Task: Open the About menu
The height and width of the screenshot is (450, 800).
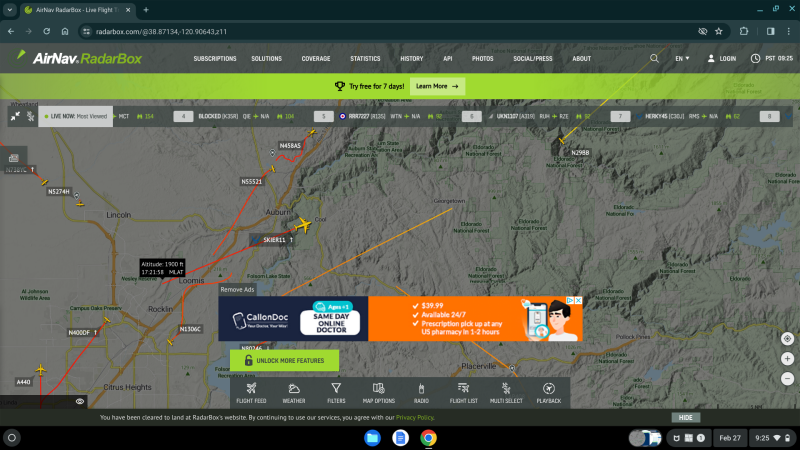Action: (x=582, y=59)
